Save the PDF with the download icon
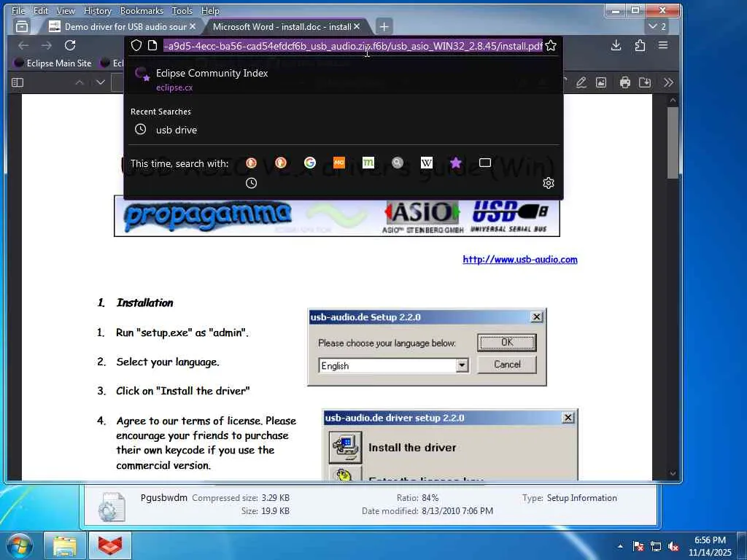The height and width of the screenshot is (560, 747). 645,82
